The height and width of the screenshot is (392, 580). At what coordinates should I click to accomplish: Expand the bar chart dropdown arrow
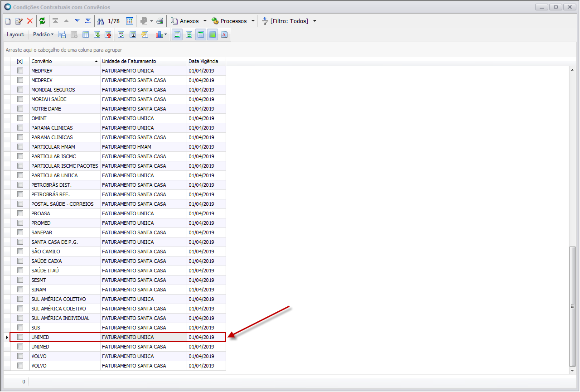[x=166, y=34]
